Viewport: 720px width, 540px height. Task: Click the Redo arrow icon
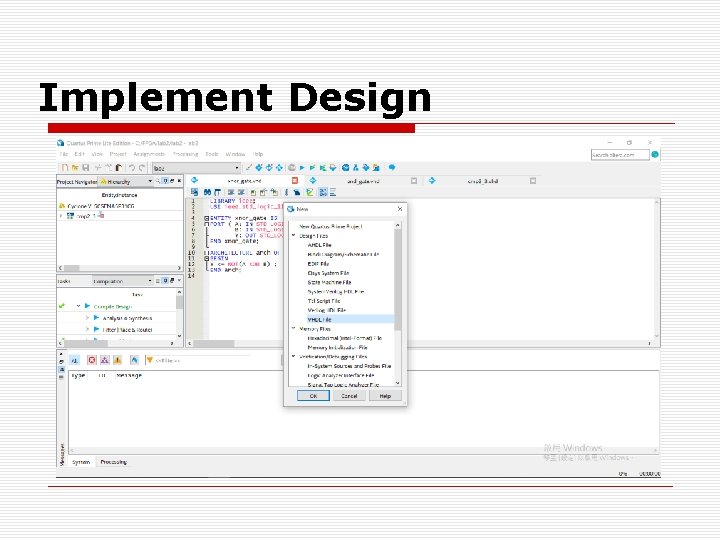[x=142, y=168]
